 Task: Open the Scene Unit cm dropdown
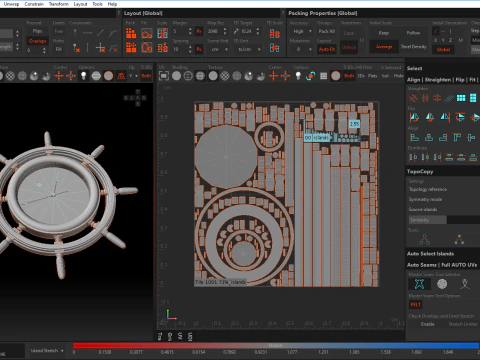[x=219, y=49]
